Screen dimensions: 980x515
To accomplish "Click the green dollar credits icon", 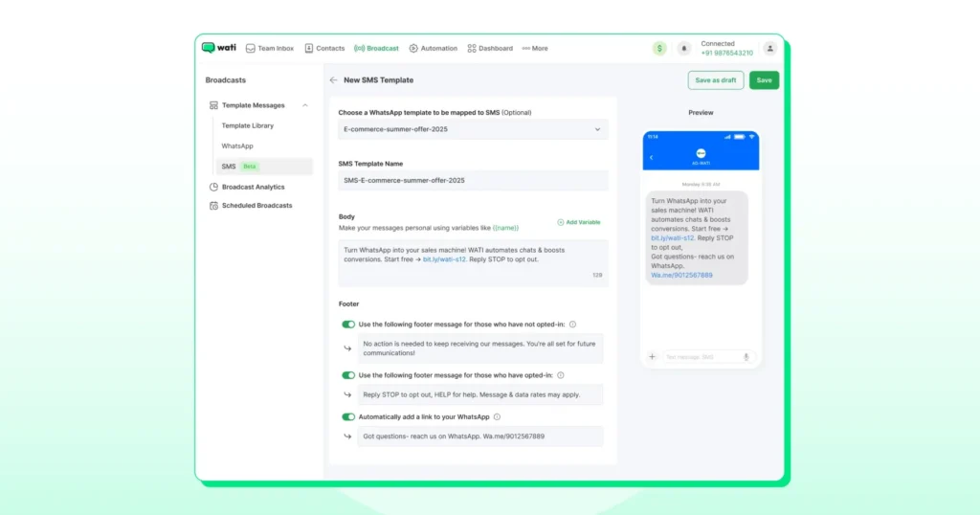I will pyautogui.click(x=659, y=48).
